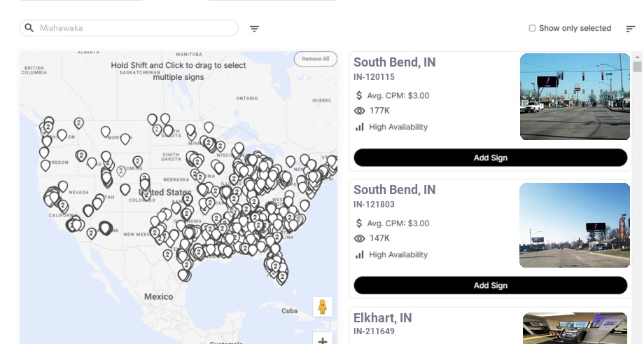Zoom in with the map plus button
The width and height of the screenshot is (644, 344).
pyautogui.click(x=322, y=340)
